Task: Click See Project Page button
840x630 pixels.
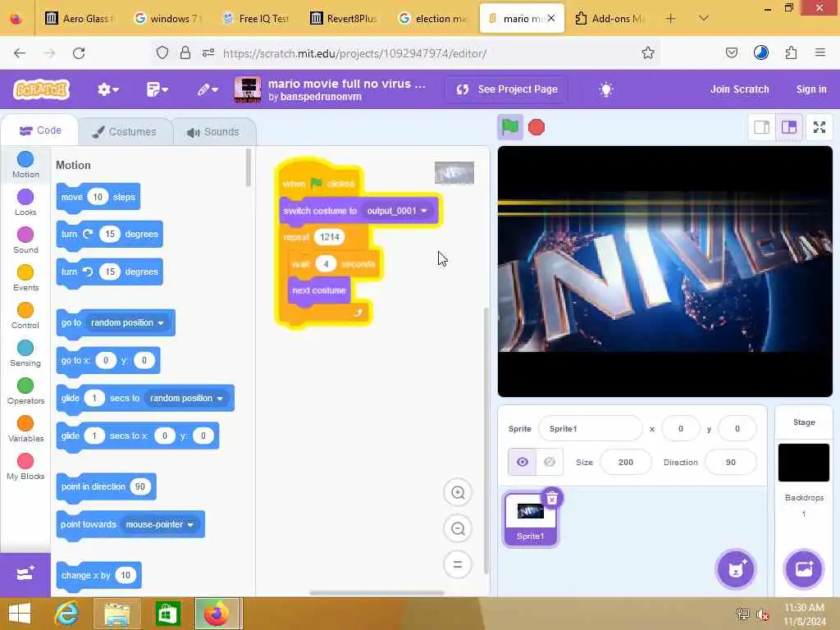Action: pos(507,89)
